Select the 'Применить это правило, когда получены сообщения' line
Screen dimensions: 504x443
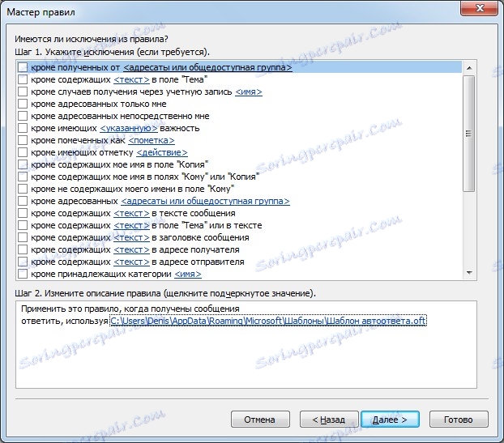(130, 309)
